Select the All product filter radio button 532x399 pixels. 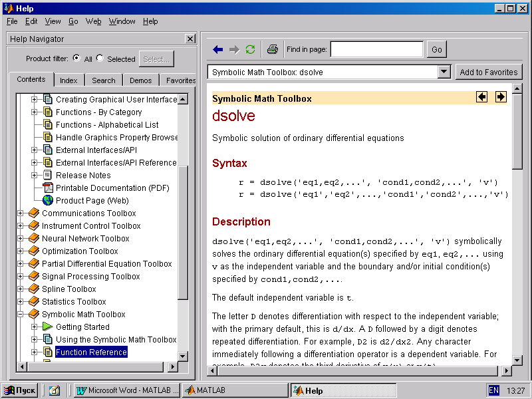click(x=76, y=59)
